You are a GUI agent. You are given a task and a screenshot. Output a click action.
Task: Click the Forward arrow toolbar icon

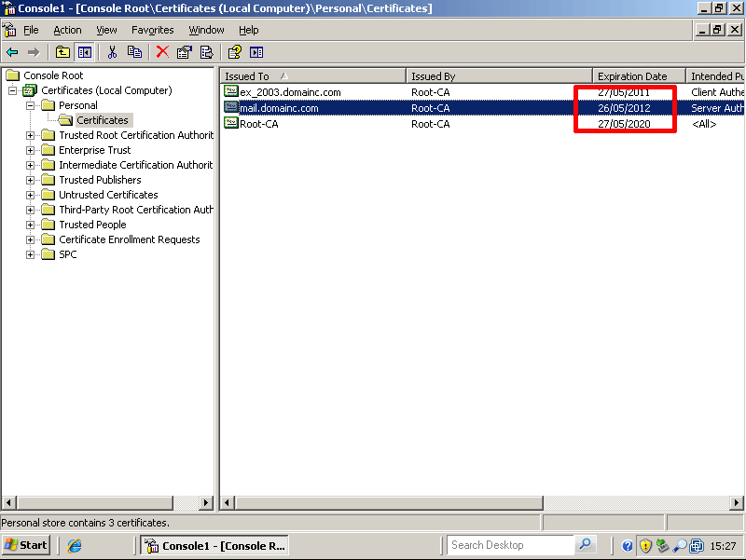point(34,52)
